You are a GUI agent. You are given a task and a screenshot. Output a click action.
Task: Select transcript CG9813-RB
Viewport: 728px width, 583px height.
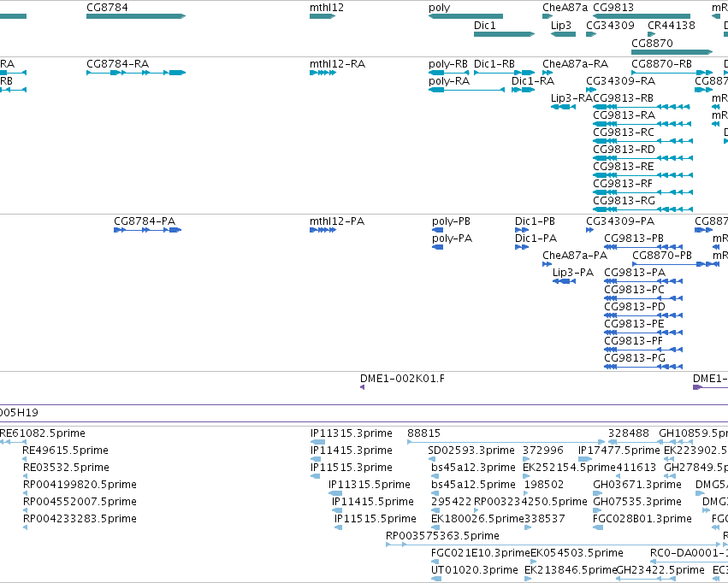pyautogui.click(x=642, y=107)
